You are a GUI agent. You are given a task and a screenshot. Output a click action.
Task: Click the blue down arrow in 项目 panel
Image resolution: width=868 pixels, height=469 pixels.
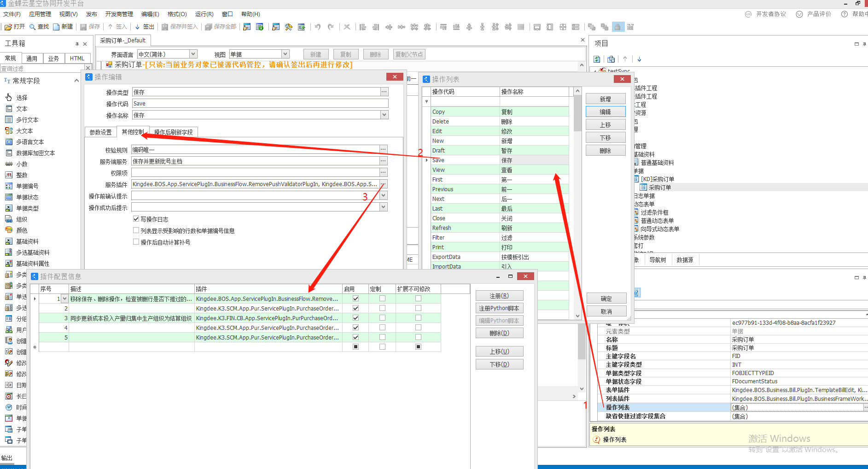click(639, 59)
